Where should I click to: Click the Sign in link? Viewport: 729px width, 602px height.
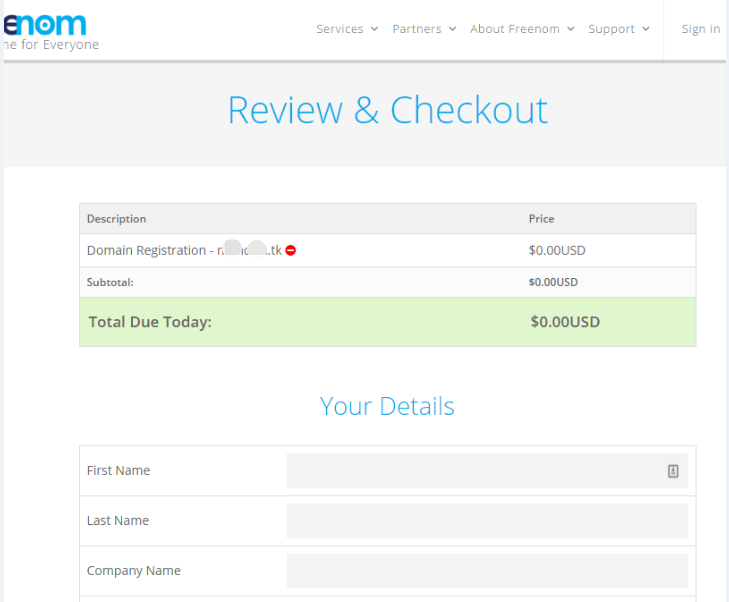(x=700, y=29)
